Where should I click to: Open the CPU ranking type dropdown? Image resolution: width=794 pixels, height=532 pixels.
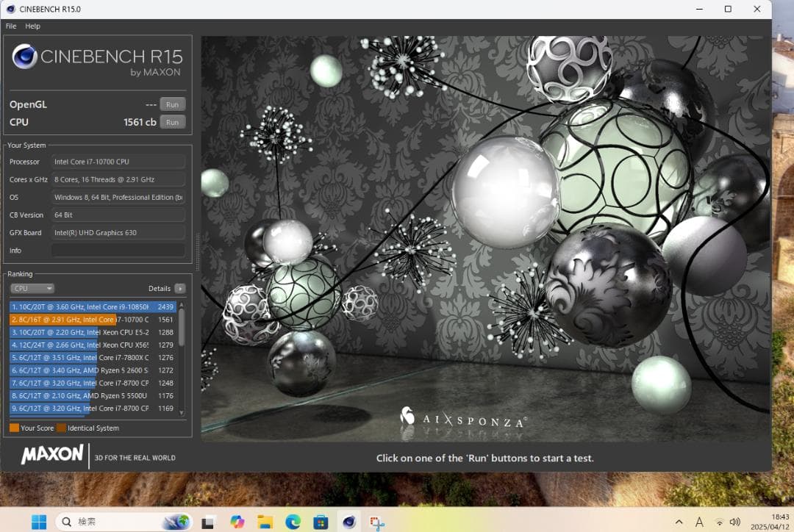click(32, 289)
